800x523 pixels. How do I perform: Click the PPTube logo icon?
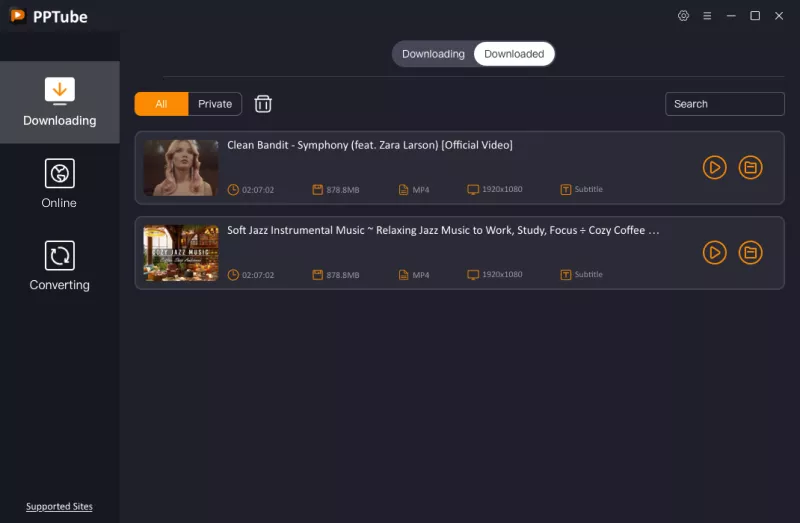tap(17, 16)
